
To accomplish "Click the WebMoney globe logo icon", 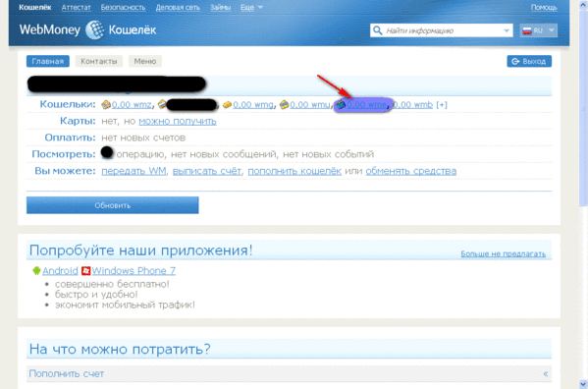I will (x=95, y=30).
